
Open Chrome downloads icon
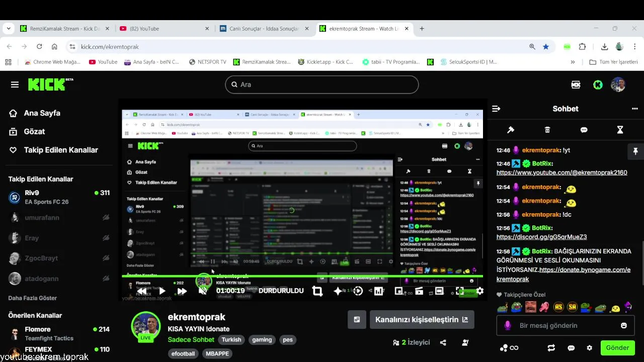(x=604, y=47)
